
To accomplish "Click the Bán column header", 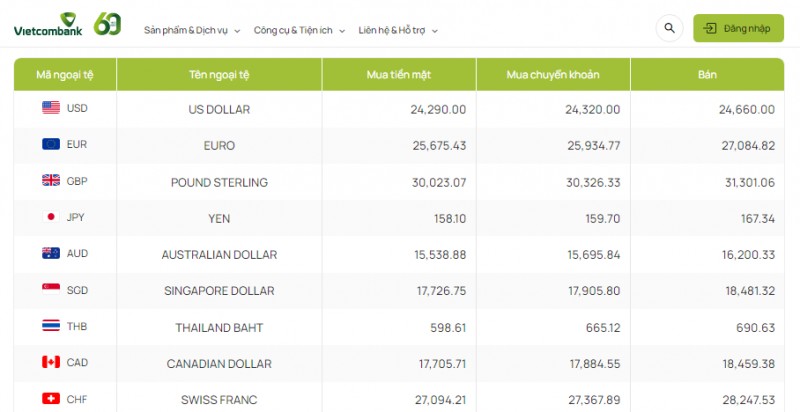I will [x=707, y=75].
